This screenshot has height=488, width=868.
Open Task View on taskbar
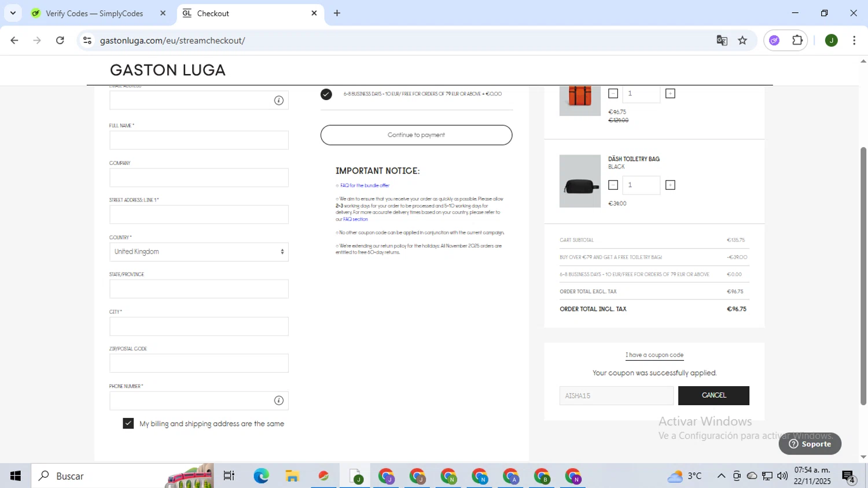coord(229,476)
